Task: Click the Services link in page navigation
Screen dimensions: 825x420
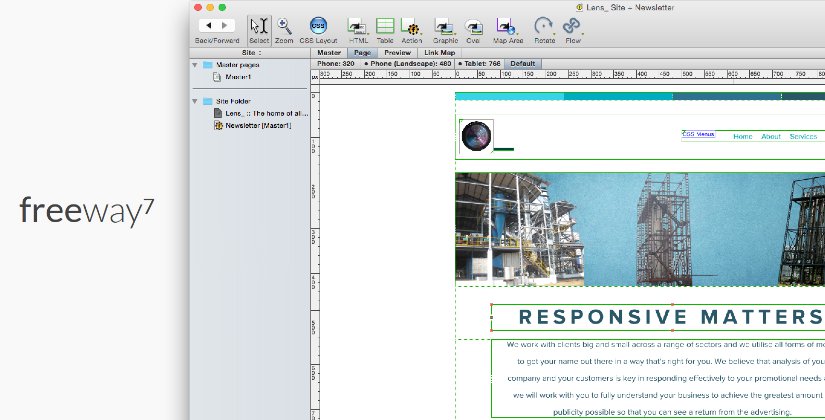Action: tap(803, 136)
